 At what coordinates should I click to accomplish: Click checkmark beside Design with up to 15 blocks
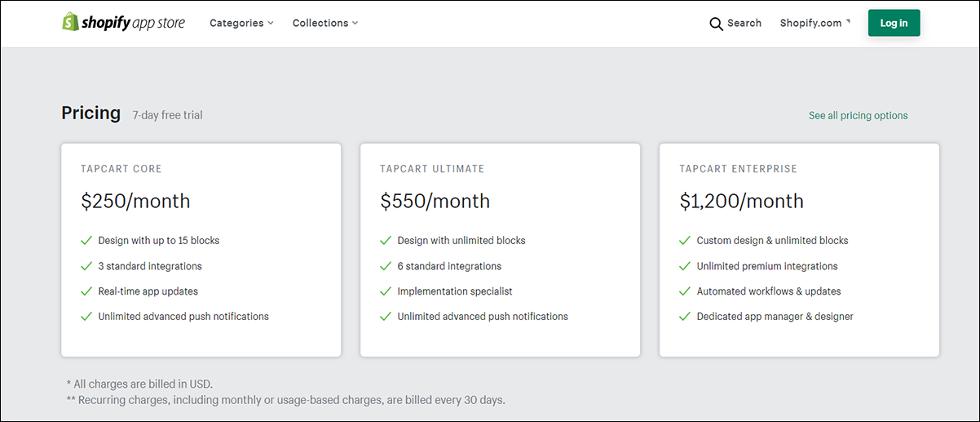(x=86, y=241)
